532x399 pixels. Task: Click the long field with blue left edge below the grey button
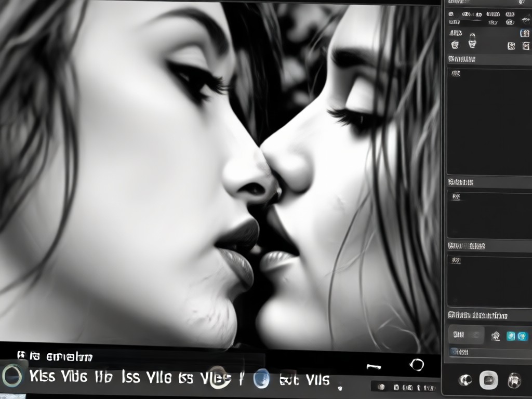(490, 352)
